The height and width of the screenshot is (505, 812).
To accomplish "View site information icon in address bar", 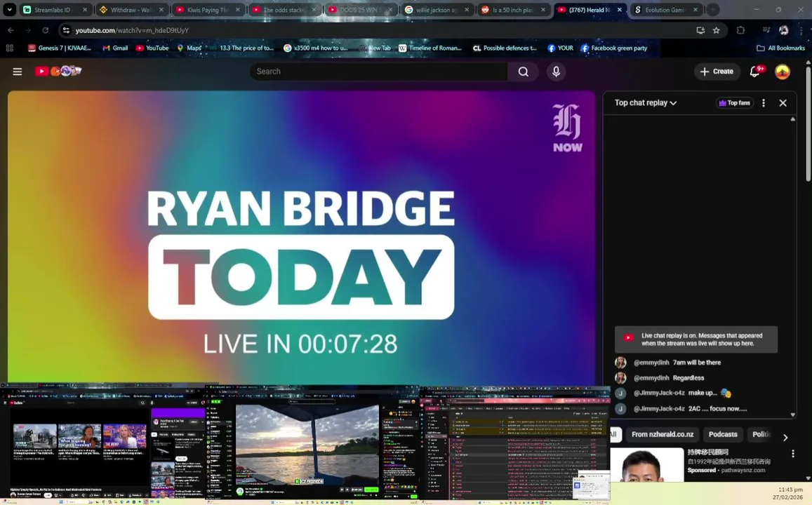I will coord(66,31).
